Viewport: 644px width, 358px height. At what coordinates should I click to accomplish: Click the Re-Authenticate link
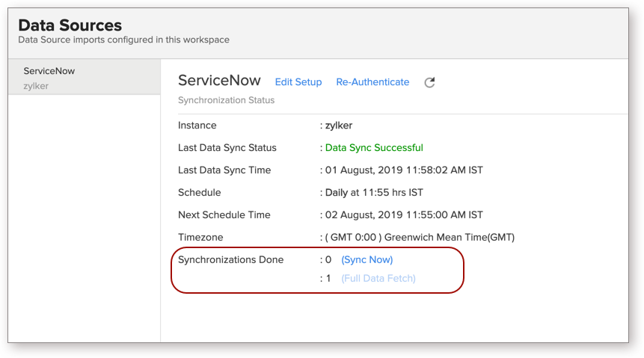point(372,82)
